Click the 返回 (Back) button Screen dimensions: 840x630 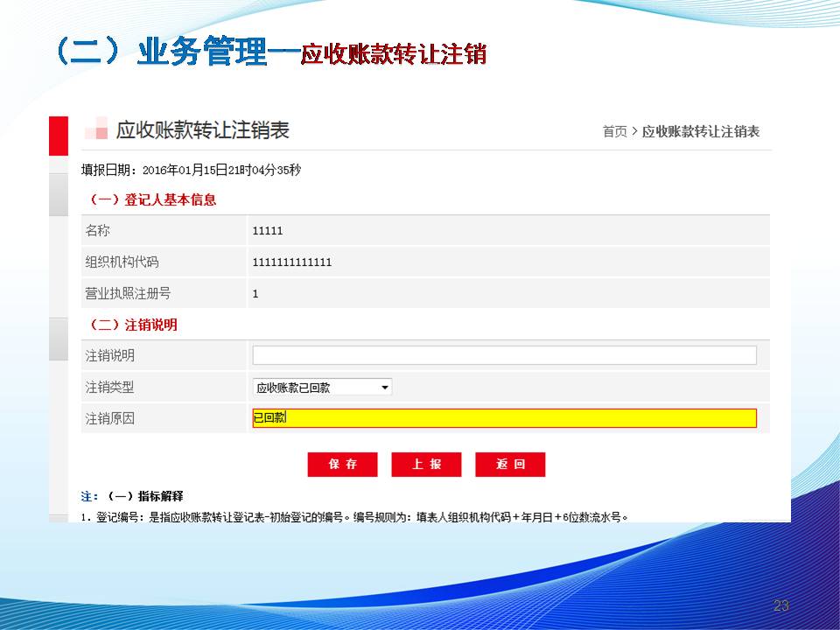click(x=510, y=465)
